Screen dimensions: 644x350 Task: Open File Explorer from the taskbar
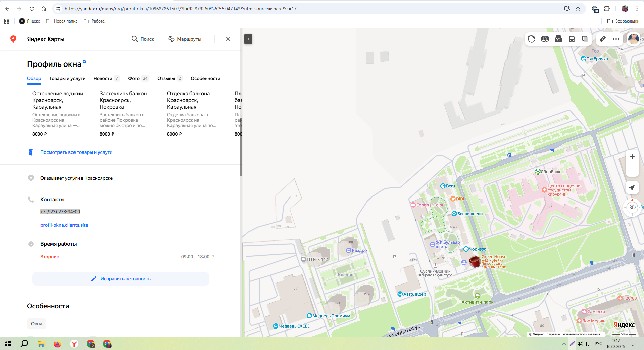[41, 344]
